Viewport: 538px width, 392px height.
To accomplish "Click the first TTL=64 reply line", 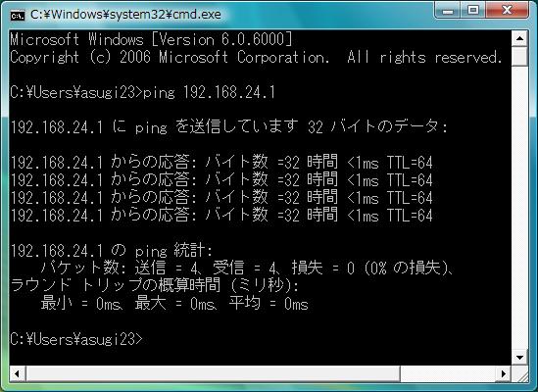I will [221, 162].
